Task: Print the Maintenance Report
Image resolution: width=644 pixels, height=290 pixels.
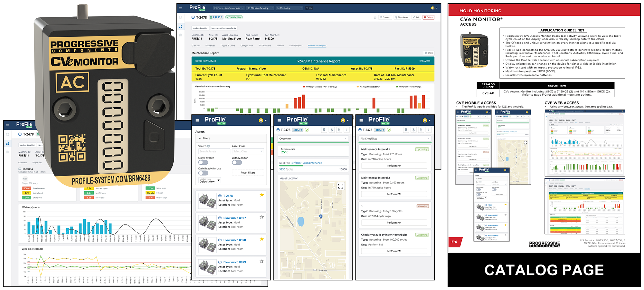Action: coord(429,53)
